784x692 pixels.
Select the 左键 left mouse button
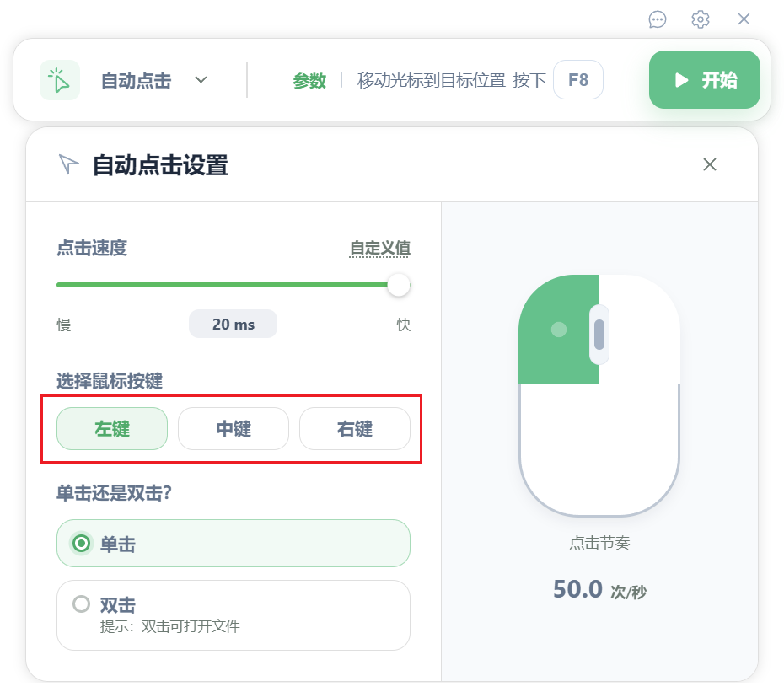point(112,428)
